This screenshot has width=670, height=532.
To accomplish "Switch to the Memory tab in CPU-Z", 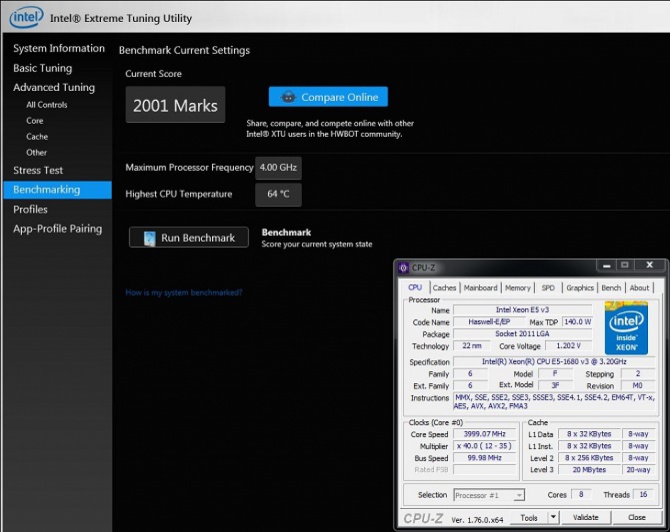I will [x=517, y=288].
